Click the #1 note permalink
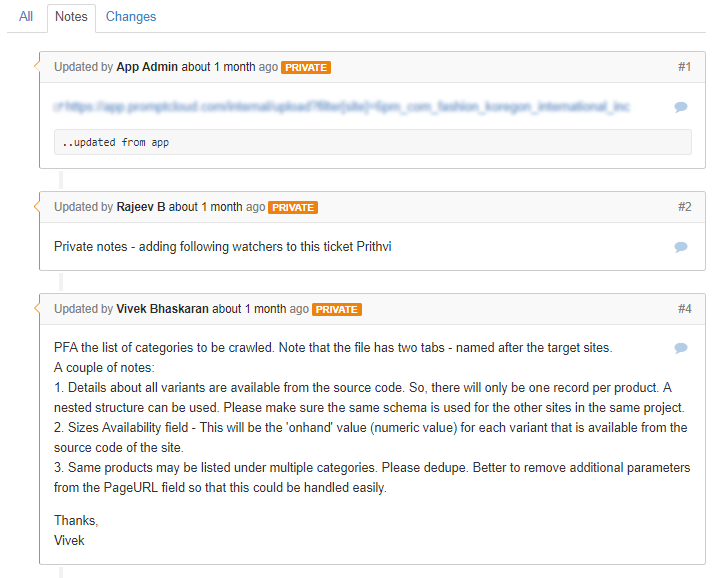718x578 pixels. (x=684, y=67)
